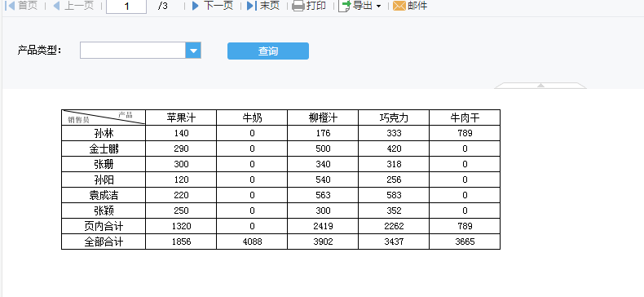
Task: Click the 下一页 next page arrow
Action: tap(196, 6)
